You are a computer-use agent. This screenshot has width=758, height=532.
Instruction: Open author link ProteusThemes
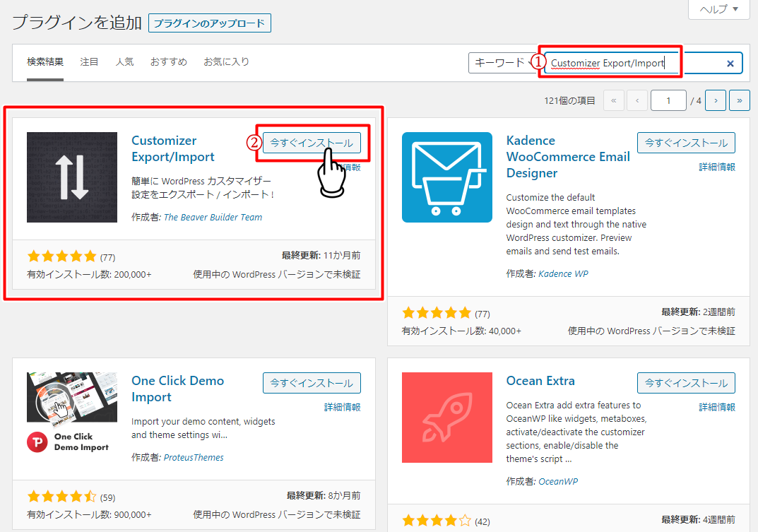(194, 458)
